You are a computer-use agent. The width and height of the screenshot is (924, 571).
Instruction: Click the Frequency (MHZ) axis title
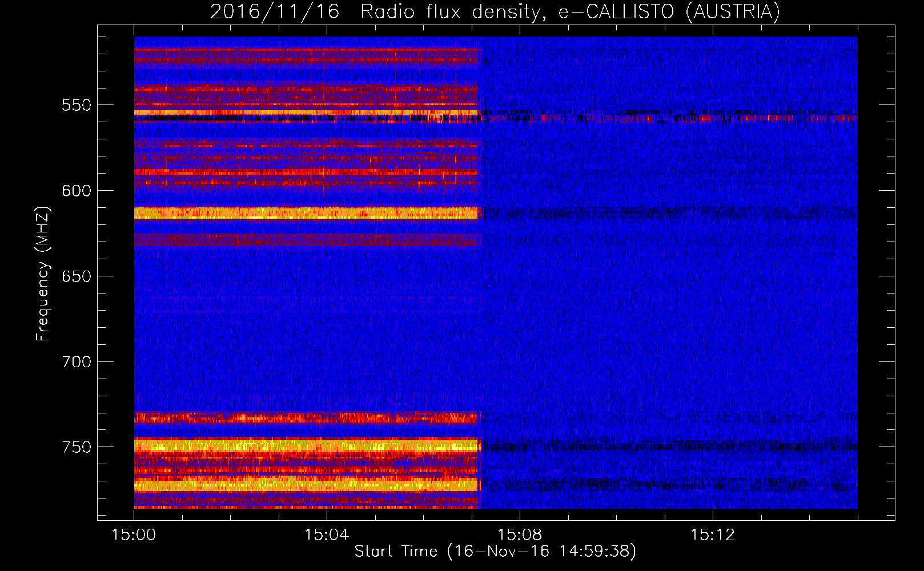point(43,274)
